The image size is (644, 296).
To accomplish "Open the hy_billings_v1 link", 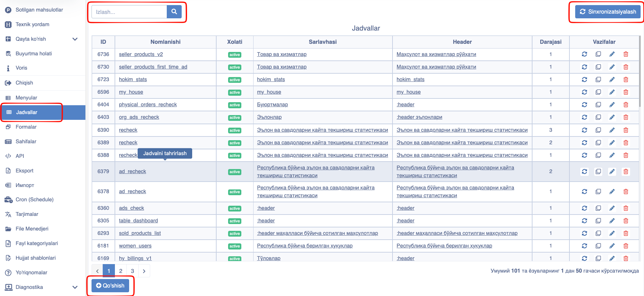I will 135,258.
